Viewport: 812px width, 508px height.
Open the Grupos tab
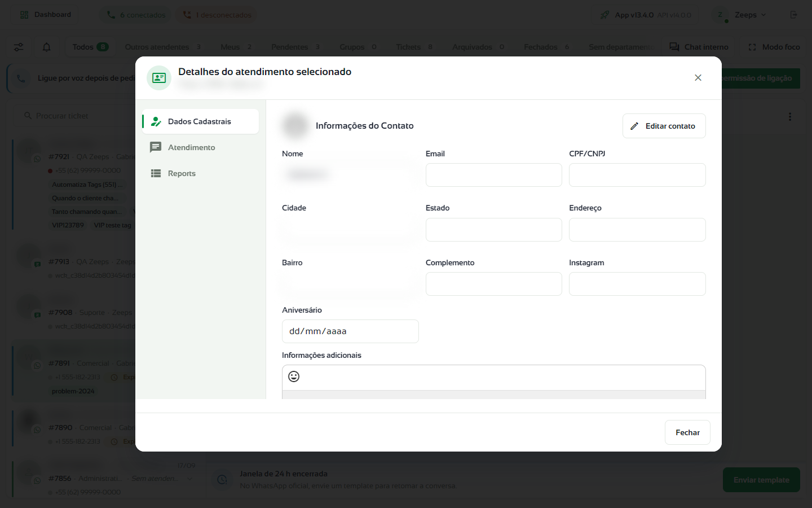coord(358,47)
